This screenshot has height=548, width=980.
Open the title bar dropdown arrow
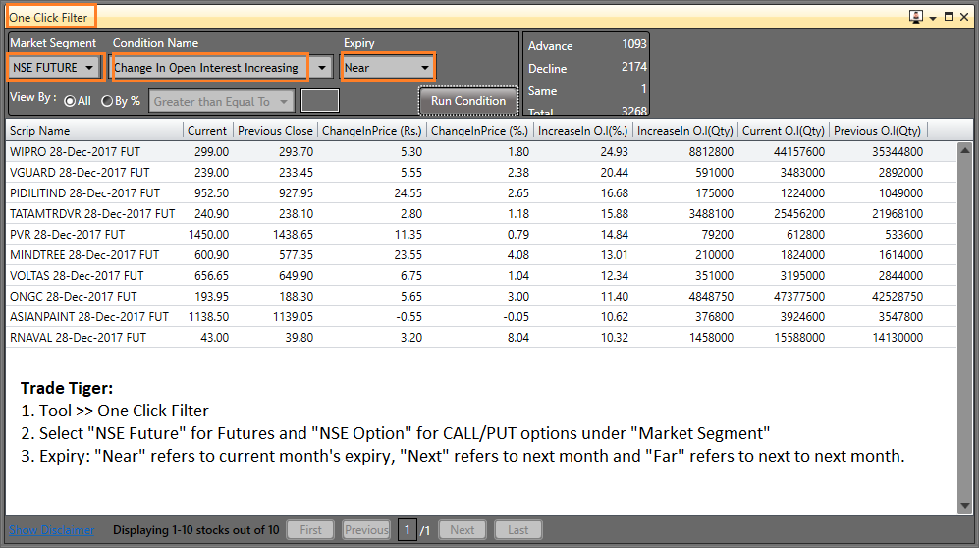pos(933,18)
